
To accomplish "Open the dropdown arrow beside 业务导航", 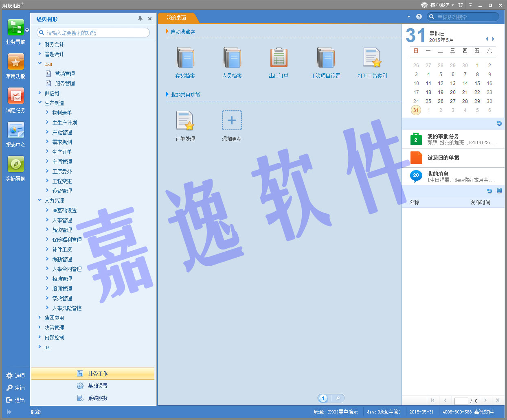I will point(27,30).
